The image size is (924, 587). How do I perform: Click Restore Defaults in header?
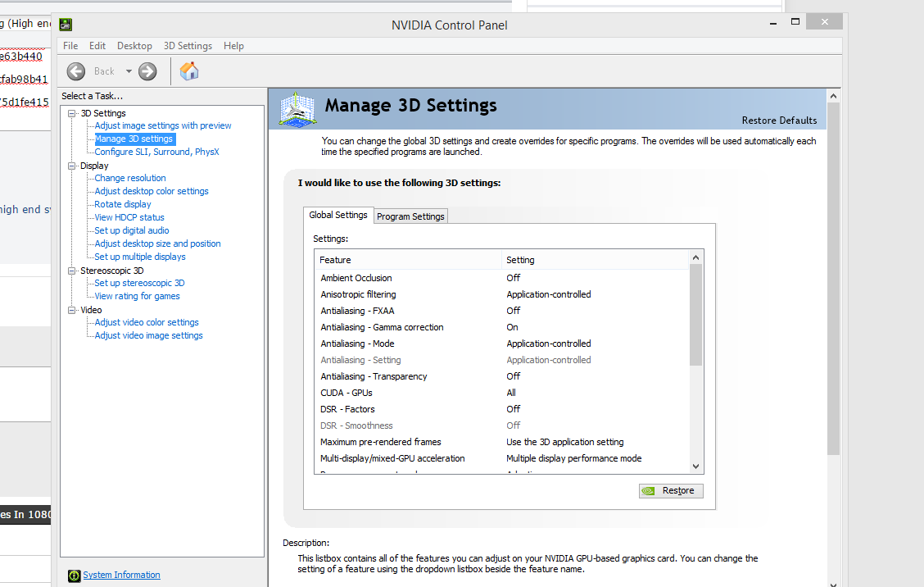(779, 121)
